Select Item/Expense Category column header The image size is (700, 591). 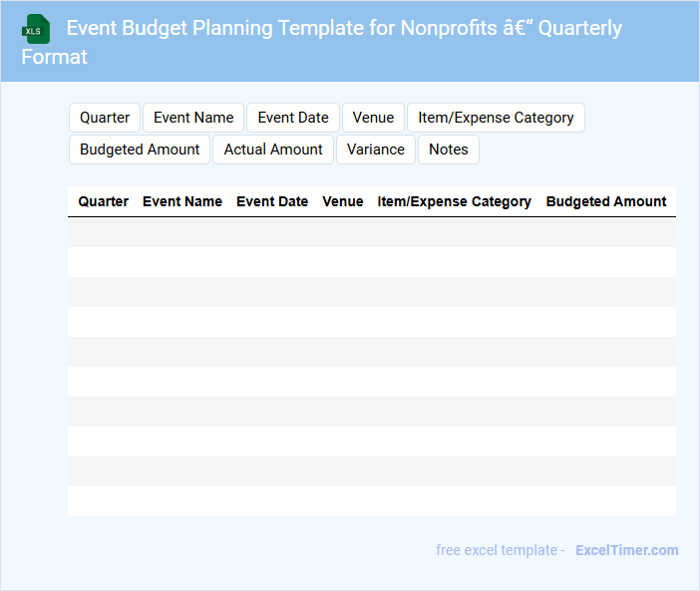454,201
